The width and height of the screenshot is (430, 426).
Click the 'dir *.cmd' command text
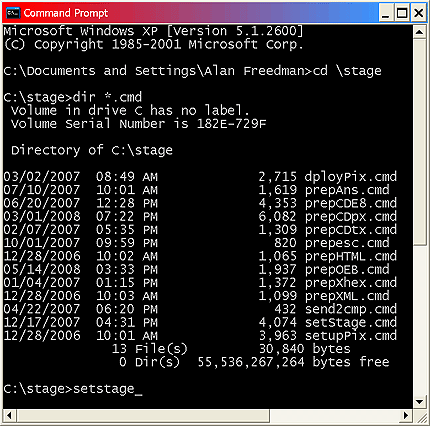(107, 97)
